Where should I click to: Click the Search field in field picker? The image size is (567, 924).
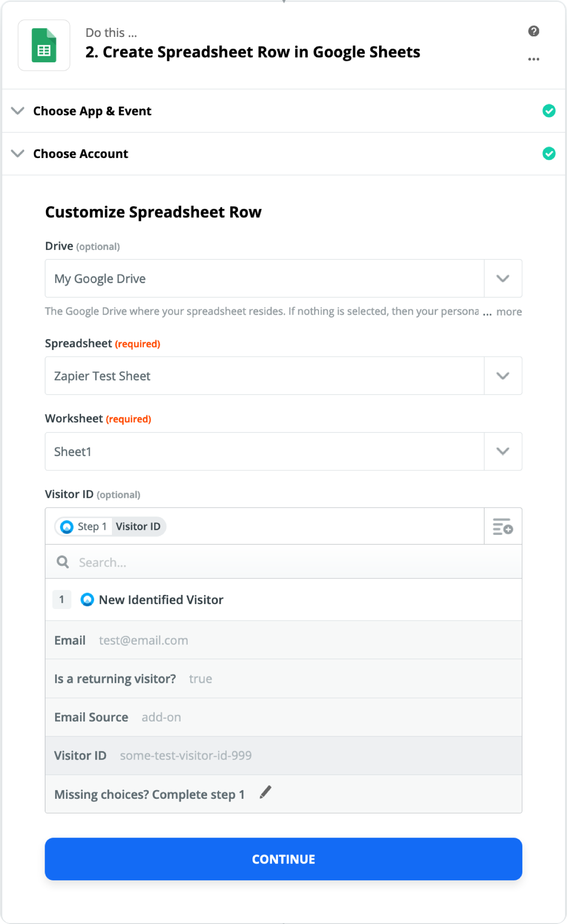[x=291, y=562]
